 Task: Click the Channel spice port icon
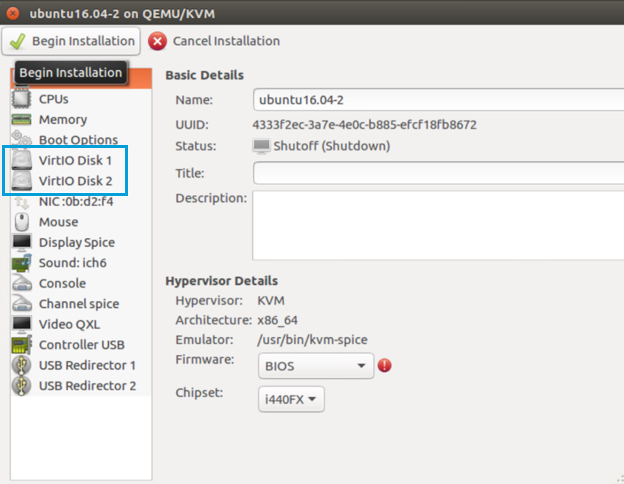tap(21, 304)
